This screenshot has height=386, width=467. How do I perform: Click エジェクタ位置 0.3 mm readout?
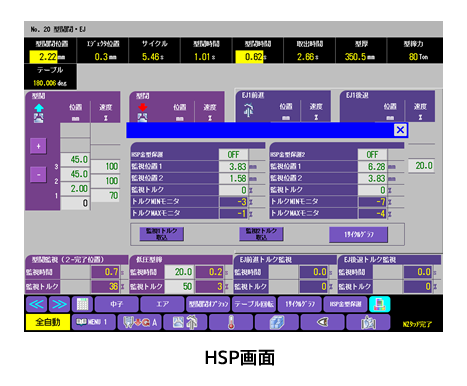pos(105,57)
